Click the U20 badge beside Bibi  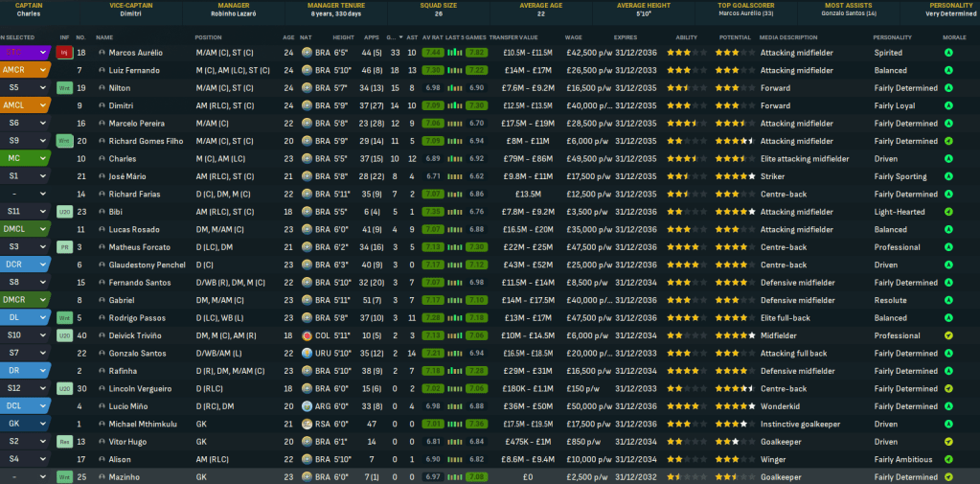[65, 212]
